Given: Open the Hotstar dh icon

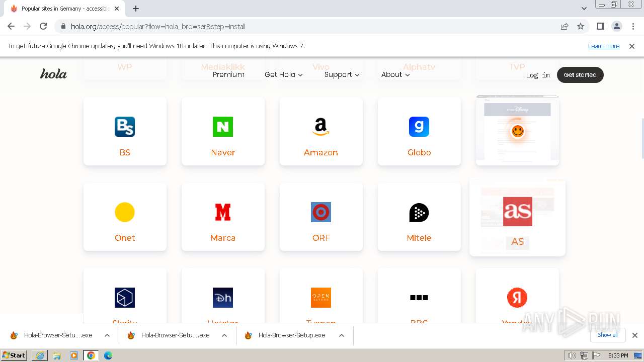Looking at the screenshot, I should coord(223,298).
